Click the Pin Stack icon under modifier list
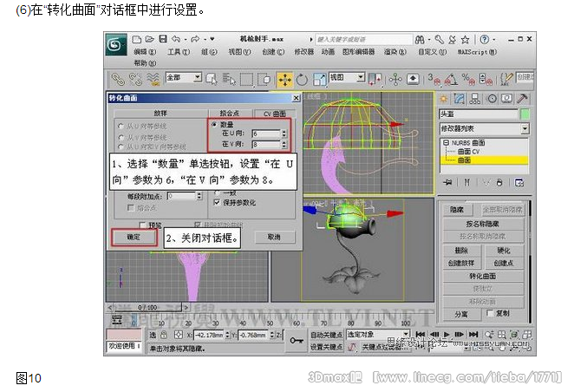This screenshot has width=587, height=392. [447, 183]
